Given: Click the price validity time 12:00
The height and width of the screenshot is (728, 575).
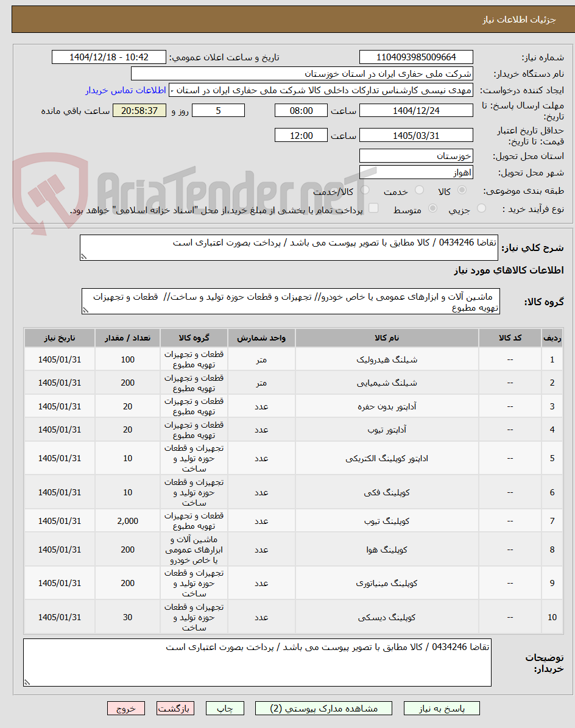Looking at the screenshot, I should pyautogui.click(x=301, y=136).
